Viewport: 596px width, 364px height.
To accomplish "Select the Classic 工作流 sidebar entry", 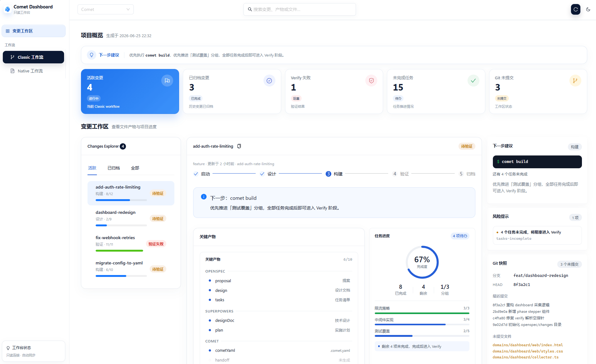I will [33, 57].
